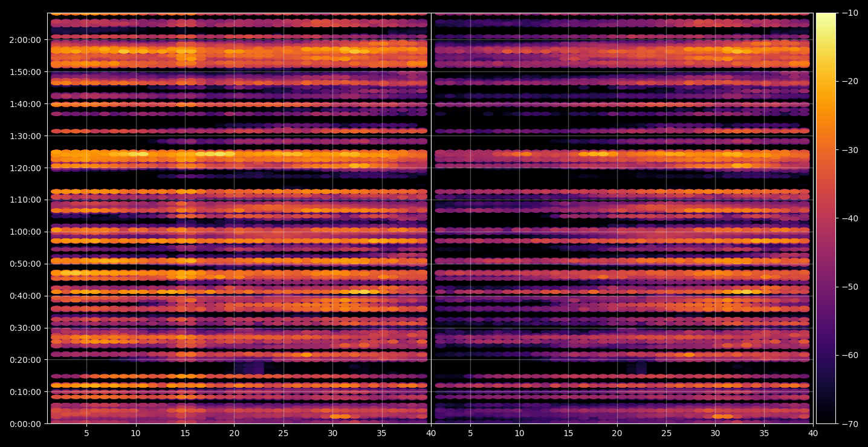Click x-axis label 20 under the right heatmap
The image size is (868, 447).
pos(617,433)
